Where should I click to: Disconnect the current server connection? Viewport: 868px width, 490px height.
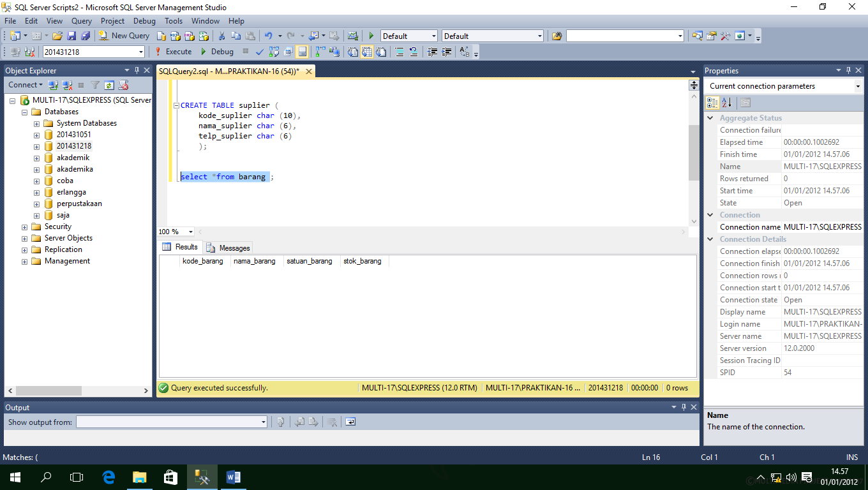tap(68, 85)
